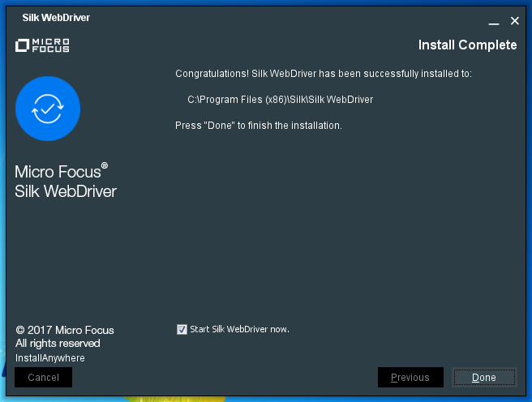Click the © 2017 Micro Focus text
532x402 pixels.
click(x=65, y=330)
